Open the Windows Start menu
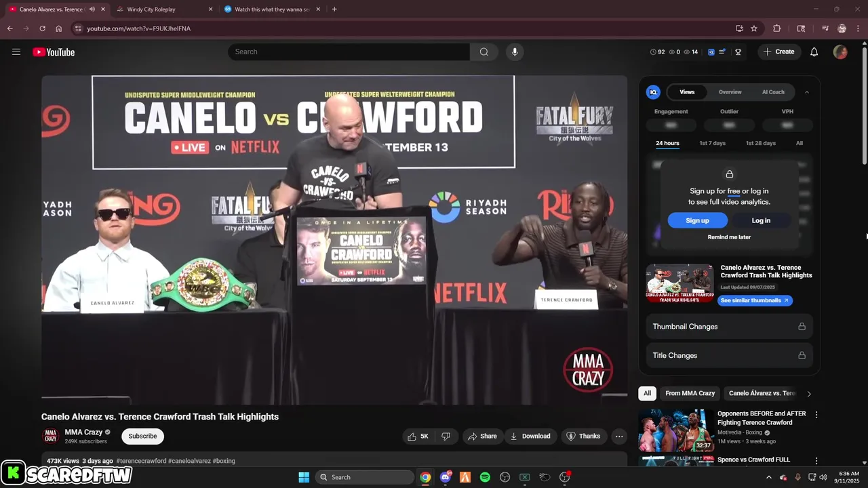 pyautogui.click(x=304, y=477)
